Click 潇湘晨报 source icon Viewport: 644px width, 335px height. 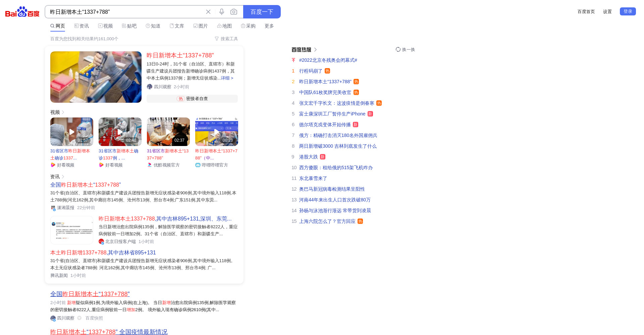click(x=53, y=208)
